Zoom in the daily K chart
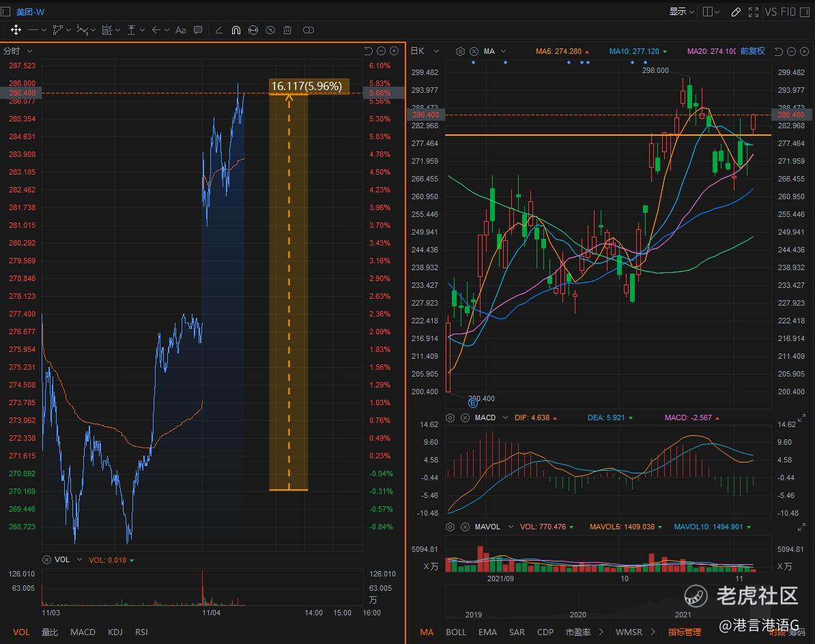 click(803, 51)
